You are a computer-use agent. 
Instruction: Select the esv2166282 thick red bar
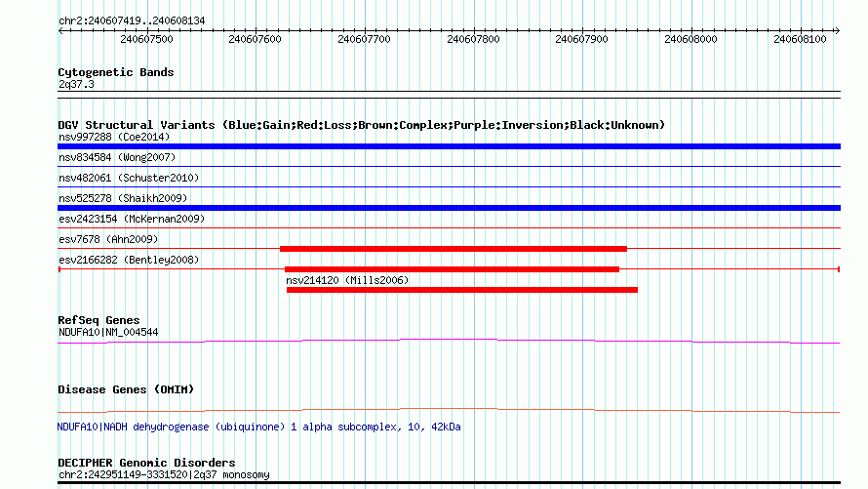[452, 269]
